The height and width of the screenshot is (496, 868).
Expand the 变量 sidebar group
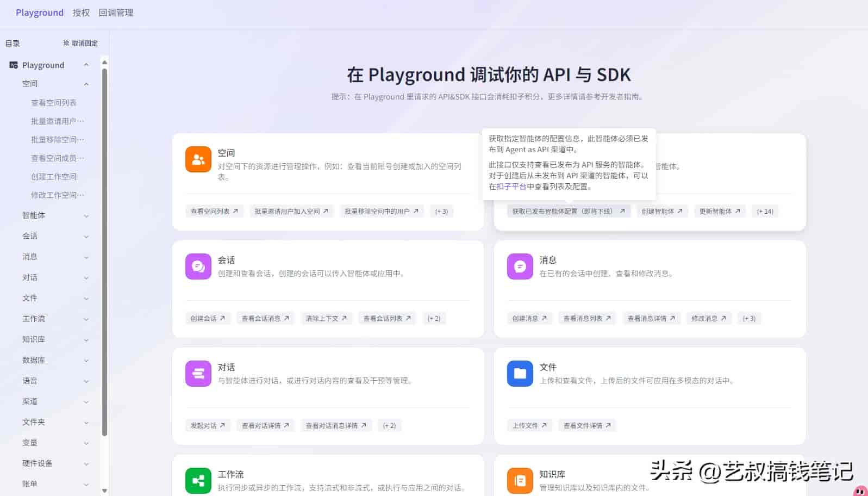click(86, 443)
